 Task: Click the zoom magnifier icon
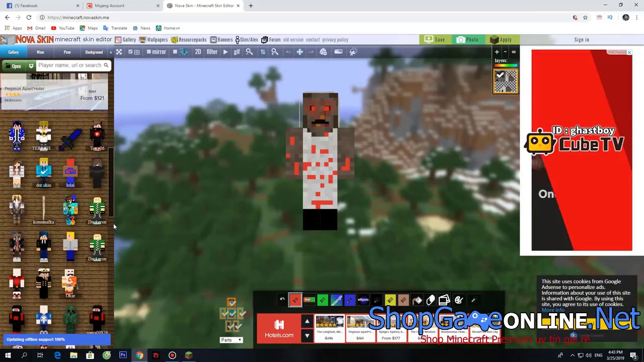(x=249, y=52)
